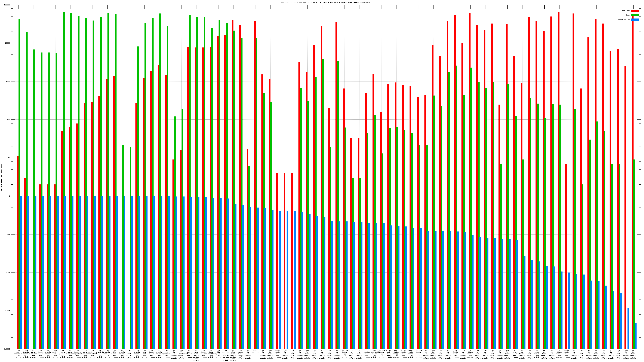This screenshot has width=644, height=362.
Task: Click the 1 y-axis tick label
Action: pos(9,196)
